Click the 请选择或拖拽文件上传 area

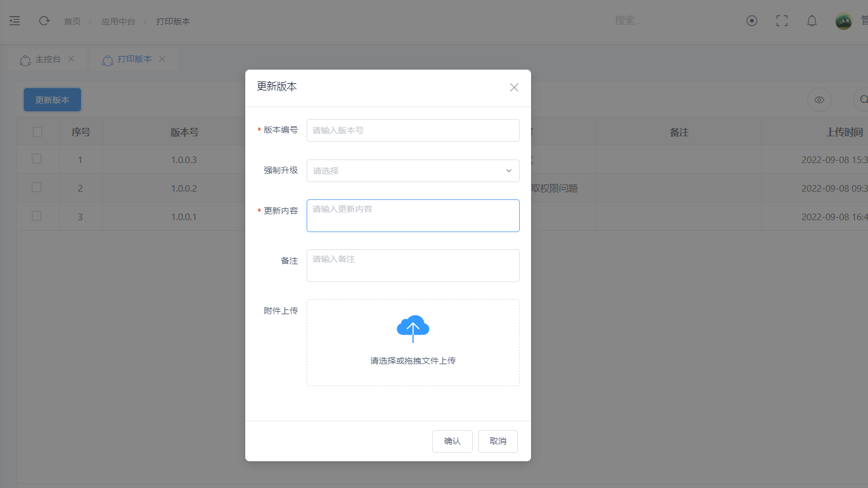coord(413,343)
